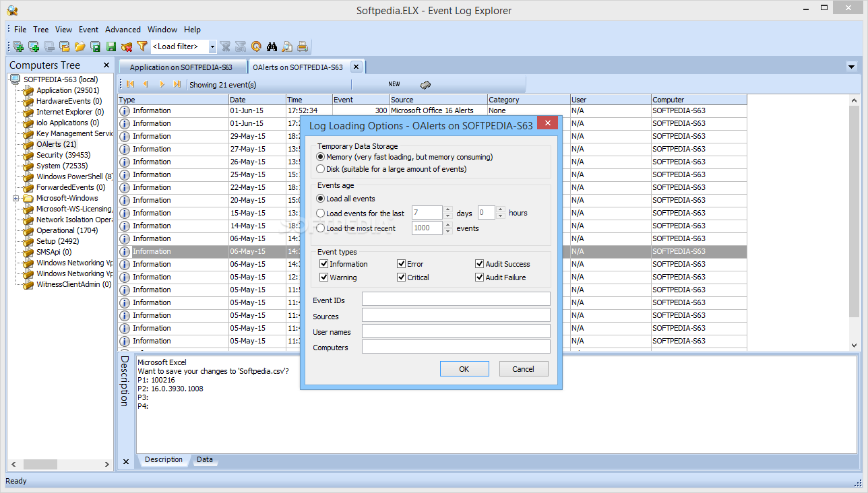
Task: Click the NEW indicator in event toolbar
Action: tap(394, 84)
